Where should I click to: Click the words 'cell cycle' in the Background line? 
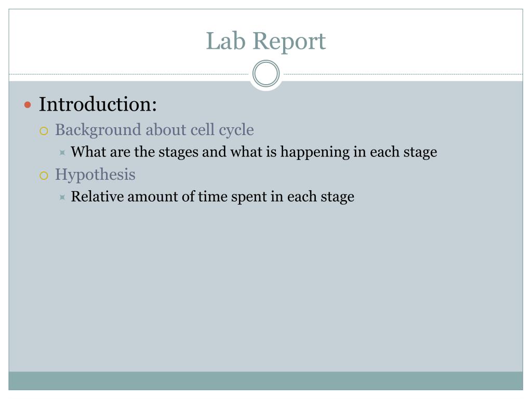[x=222, y=130]
